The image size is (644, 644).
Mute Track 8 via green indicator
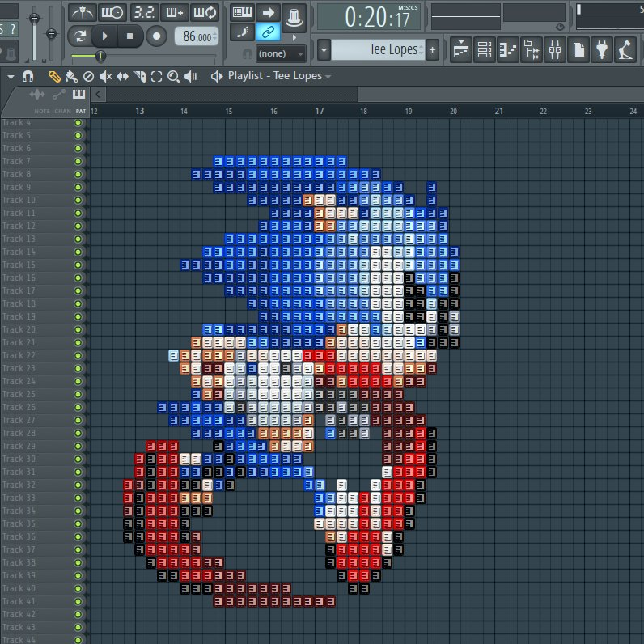78,174
